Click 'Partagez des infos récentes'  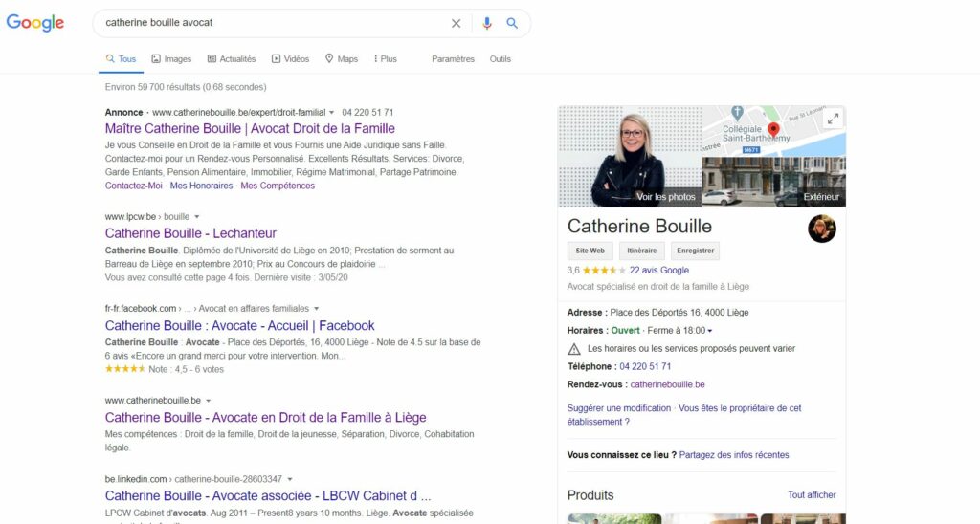coord(734,455)
